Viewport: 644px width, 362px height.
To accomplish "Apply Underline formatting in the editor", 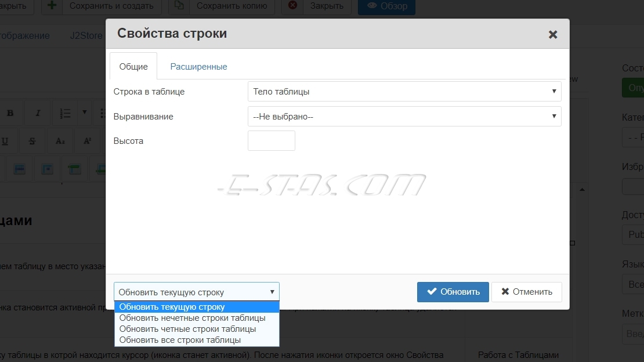I will (x=5, y=141).
